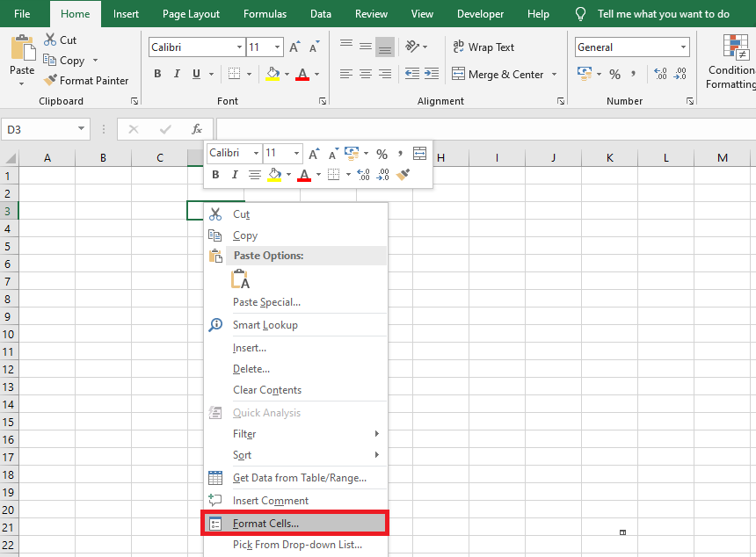Screen dimensions: 756x557
Task: Toggle Bold in the ribbon Font group
Action: tap(157, 75)
